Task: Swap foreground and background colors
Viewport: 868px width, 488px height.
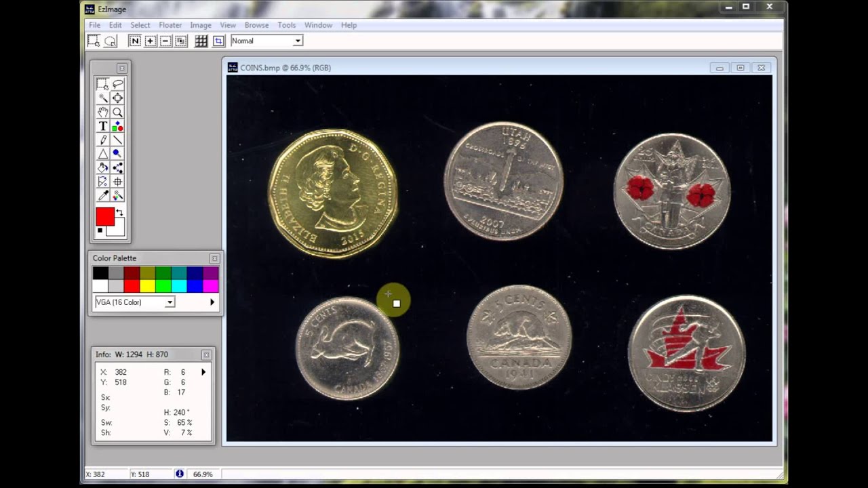Action: 120,213
